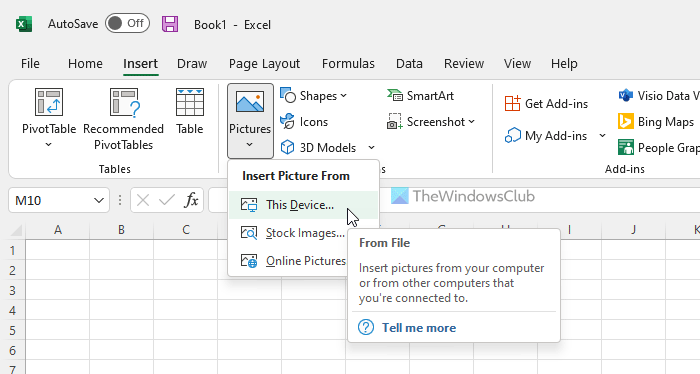Image resolution: width=700 pixels, height=374 pixels.
Task: Open the Help tab
Action: tap(564, 63)
